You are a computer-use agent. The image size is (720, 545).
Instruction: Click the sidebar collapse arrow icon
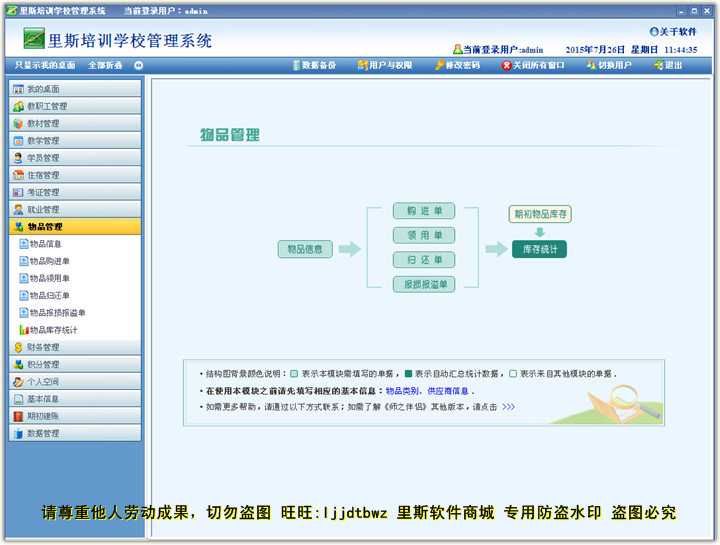(139, 65)
